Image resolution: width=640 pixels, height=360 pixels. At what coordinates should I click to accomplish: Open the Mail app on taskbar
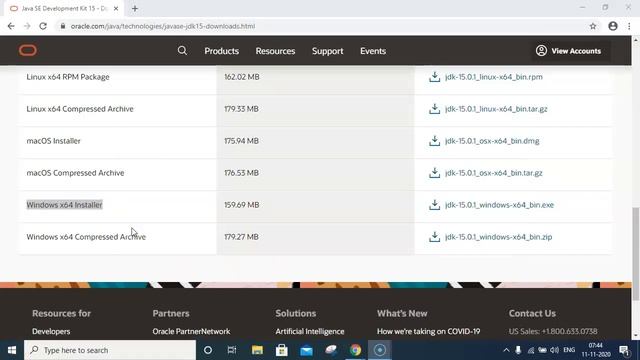tap(306, 350)
